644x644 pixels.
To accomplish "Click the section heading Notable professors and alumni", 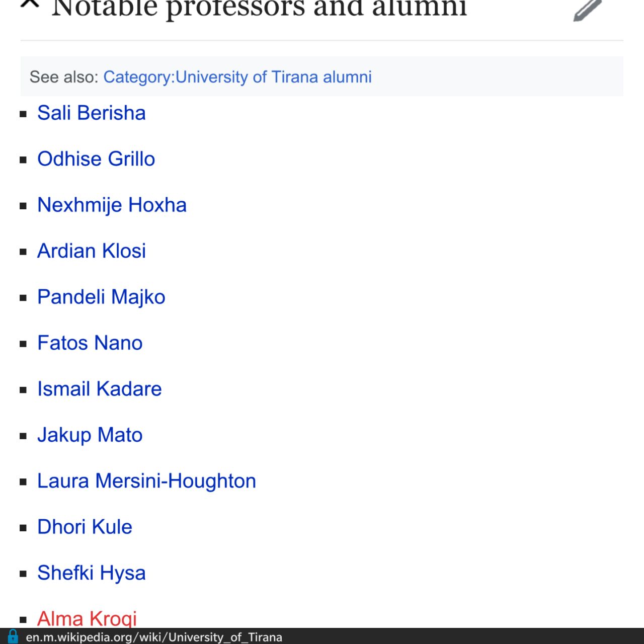I will click(x=259, y=8).
